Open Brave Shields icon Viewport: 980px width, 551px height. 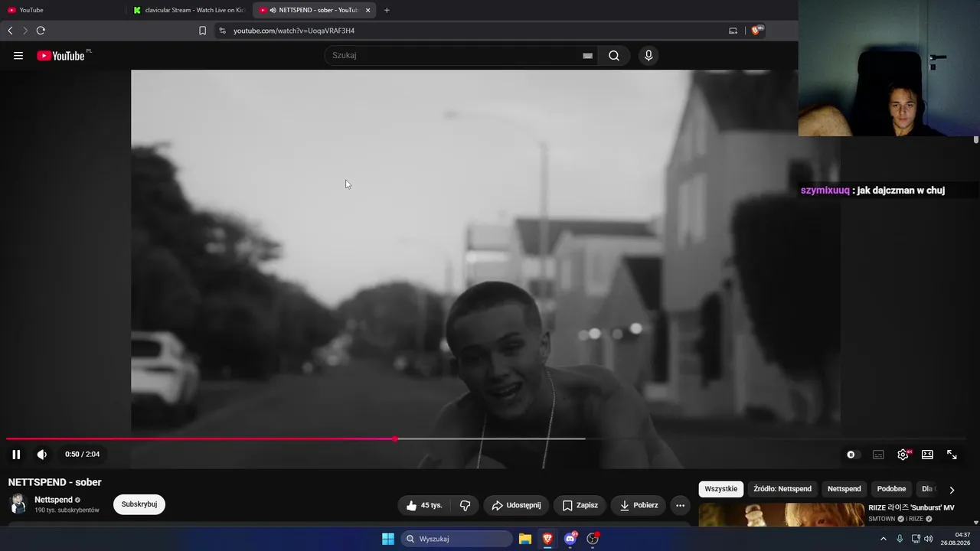[757, 31]
